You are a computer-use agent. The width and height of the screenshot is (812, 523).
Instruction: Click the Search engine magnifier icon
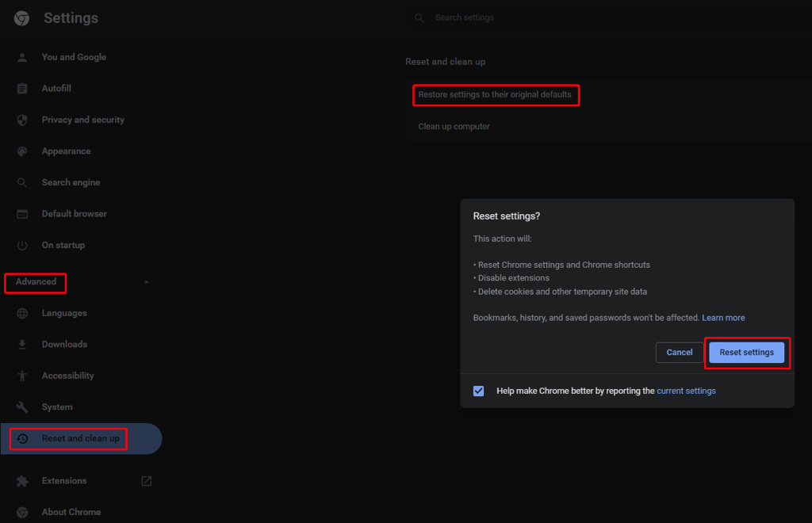(22, 182)
